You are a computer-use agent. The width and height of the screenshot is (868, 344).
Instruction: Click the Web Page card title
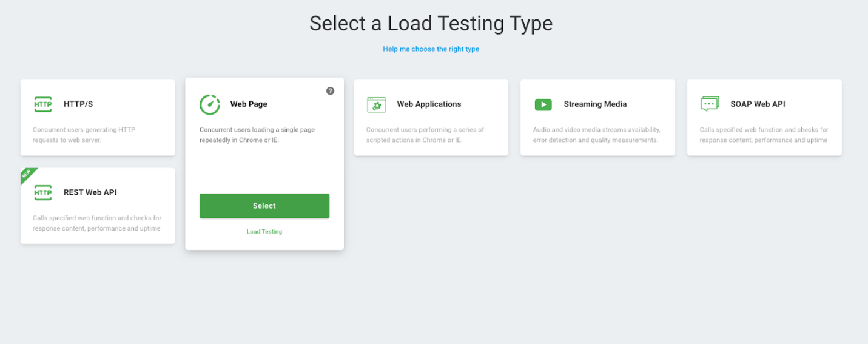point(249,104)
